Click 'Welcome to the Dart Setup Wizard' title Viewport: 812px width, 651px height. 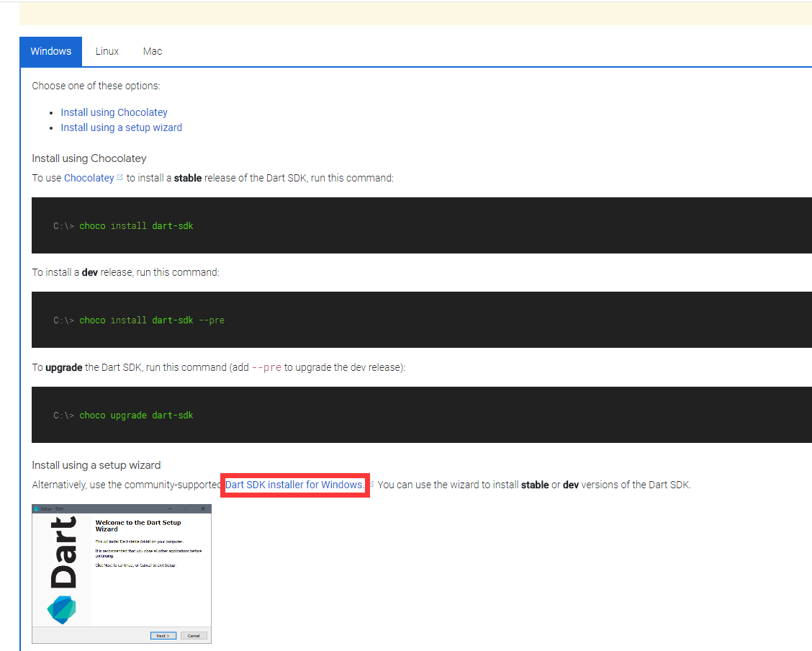(138, 526)
